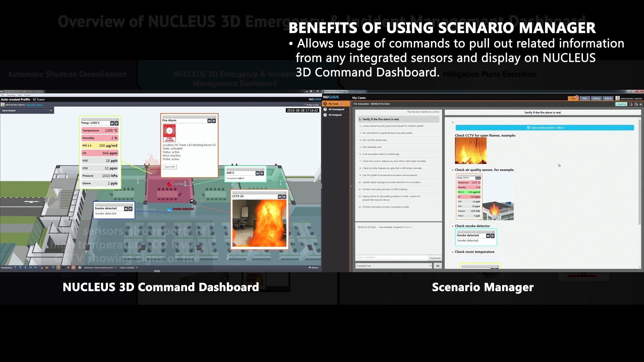Click the Leave a comment input field
The image size is (644, 362).
pyautogui.click(x=392, y=257)
